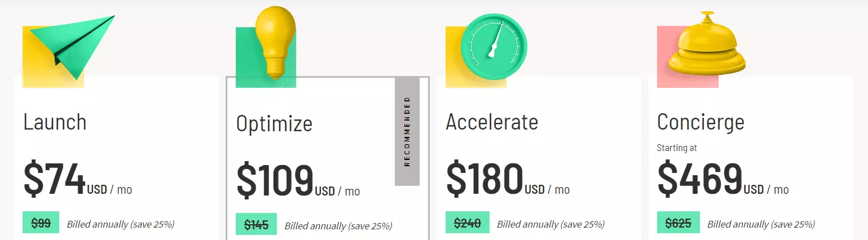Click the struck-through $145 price badge

(256, 225)
